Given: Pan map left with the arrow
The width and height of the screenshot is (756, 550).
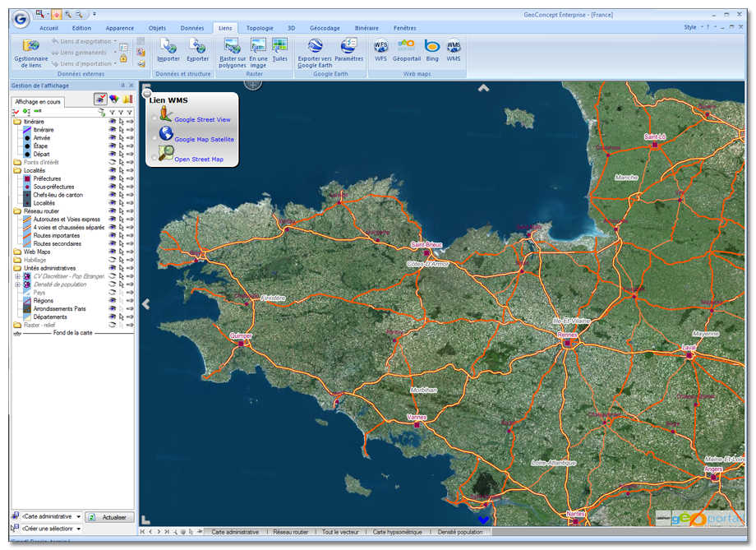Looking at the screenshot, I should click(146, 304).
